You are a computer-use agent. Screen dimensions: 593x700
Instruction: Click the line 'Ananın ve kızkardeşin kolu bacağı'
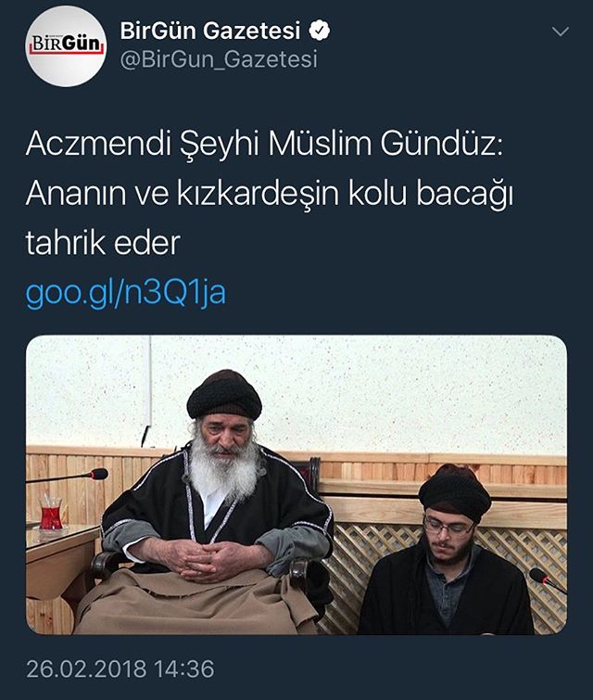[x=269, y=195]
